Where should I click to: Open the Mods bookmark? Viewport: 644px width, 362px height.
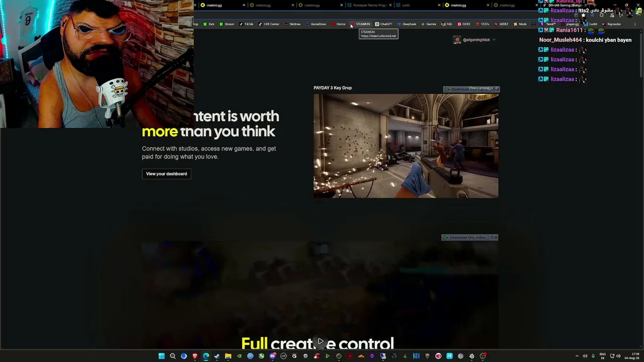click(x=520, y=24)
